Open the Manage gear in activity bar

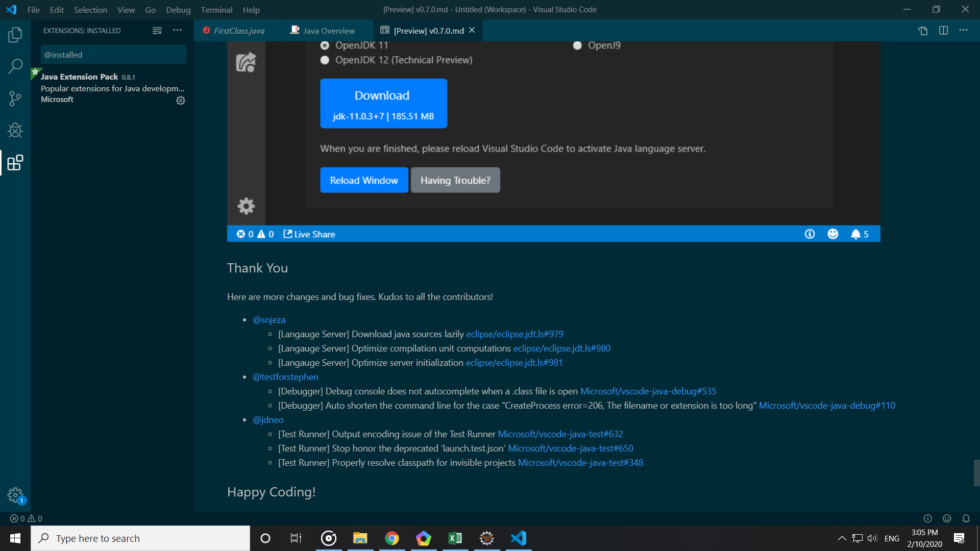pos(15,494)
